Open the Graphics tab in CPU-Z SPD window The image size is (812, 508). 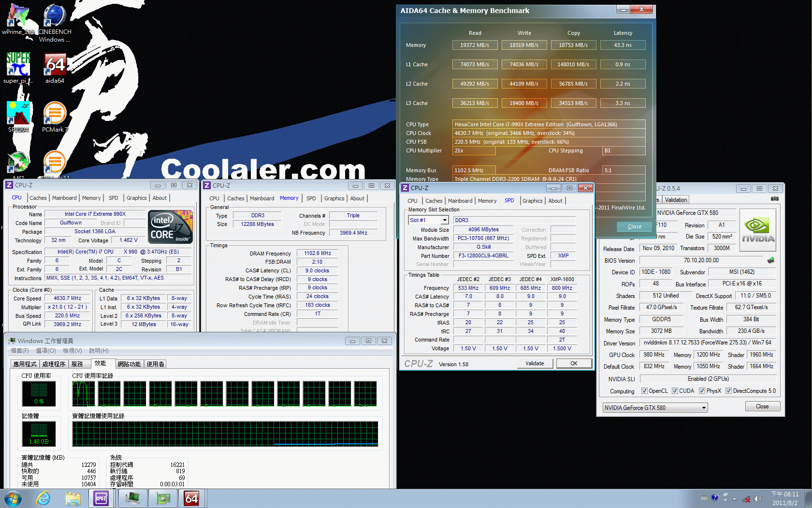pos(533,201)
